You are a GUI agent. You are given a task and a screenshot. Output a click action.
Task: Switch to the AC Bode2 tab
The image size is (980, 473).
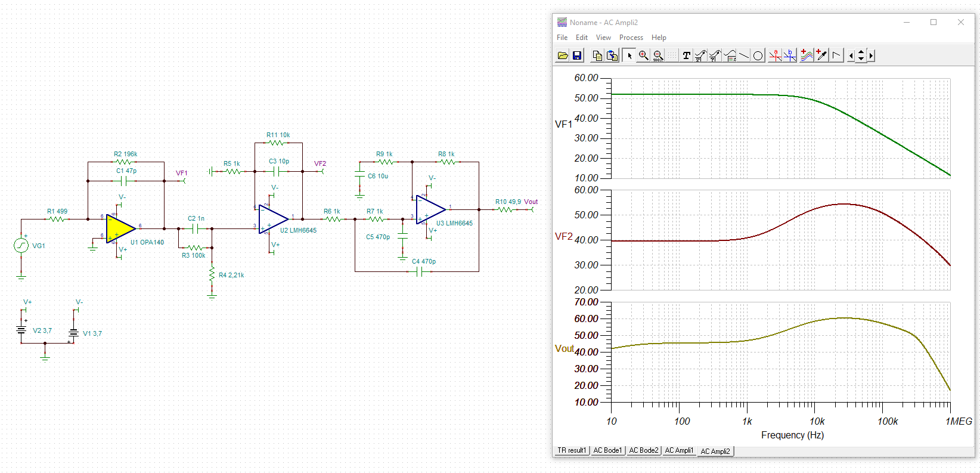point(644,450)
